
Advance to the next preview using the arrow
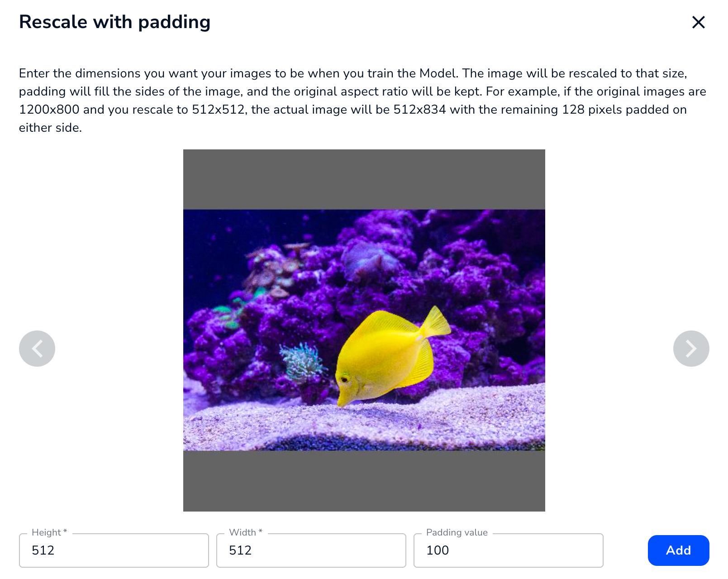[x=691, y=348]
